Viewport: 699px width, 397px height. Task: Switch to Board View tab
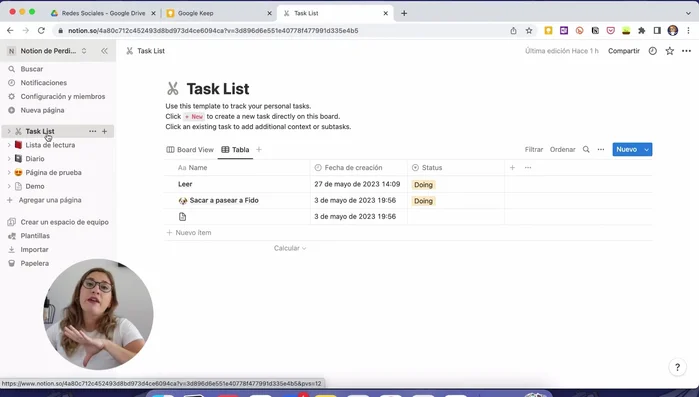point(190,150)
